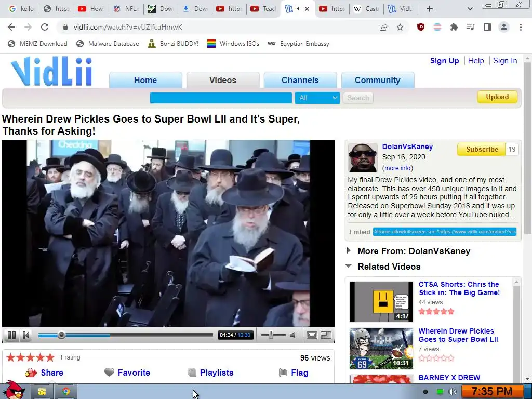Click the VidLii search input field
Screen dimensions: 532x399
(221, 98)
